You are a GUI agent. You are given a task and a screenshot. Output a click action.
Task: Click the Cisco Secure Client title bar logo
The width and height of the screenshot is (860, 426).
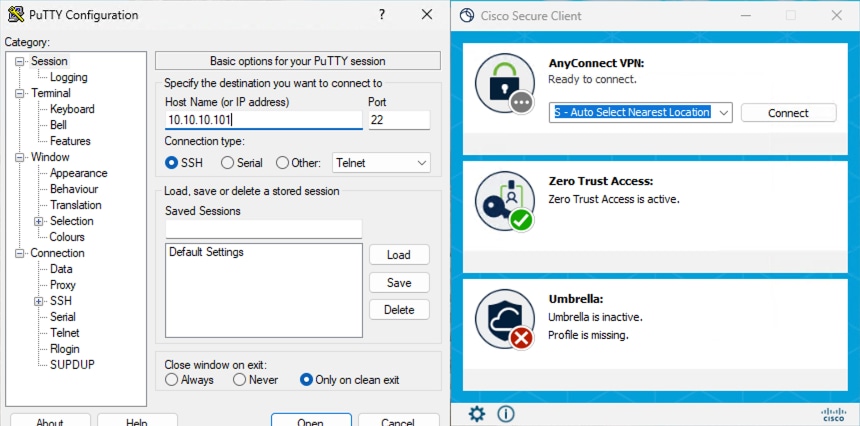click(467, 15)
